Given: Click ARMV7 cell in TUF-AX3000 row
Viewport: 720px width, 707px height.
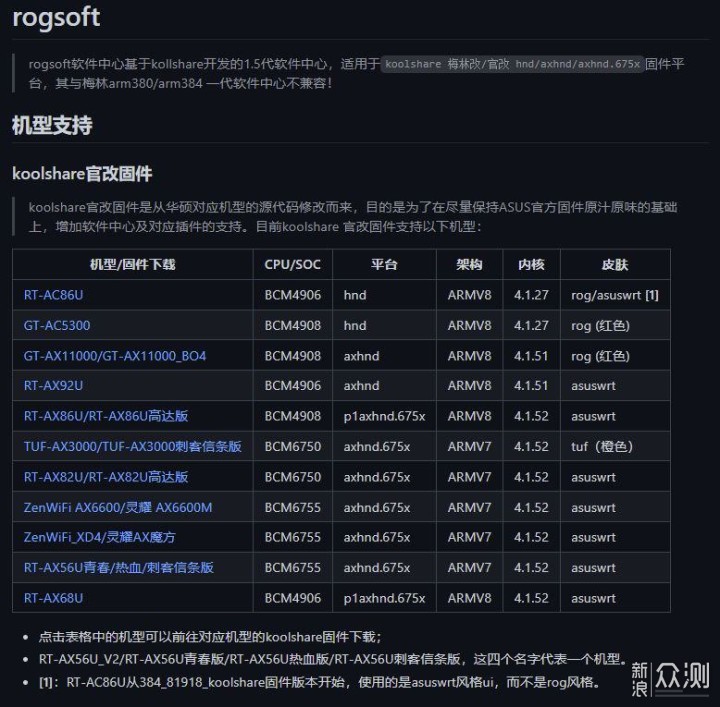Looking at the screenshot, I should (x=469, y=446).
